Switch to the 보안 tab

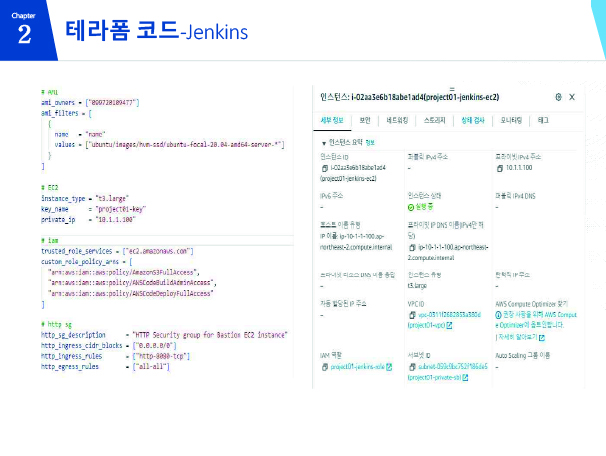click(365, 120)
